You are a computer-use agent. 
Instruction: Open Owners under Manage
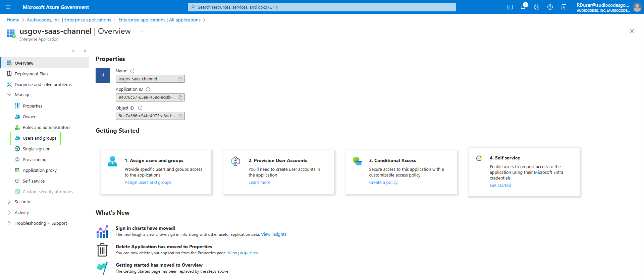(30, 117)
